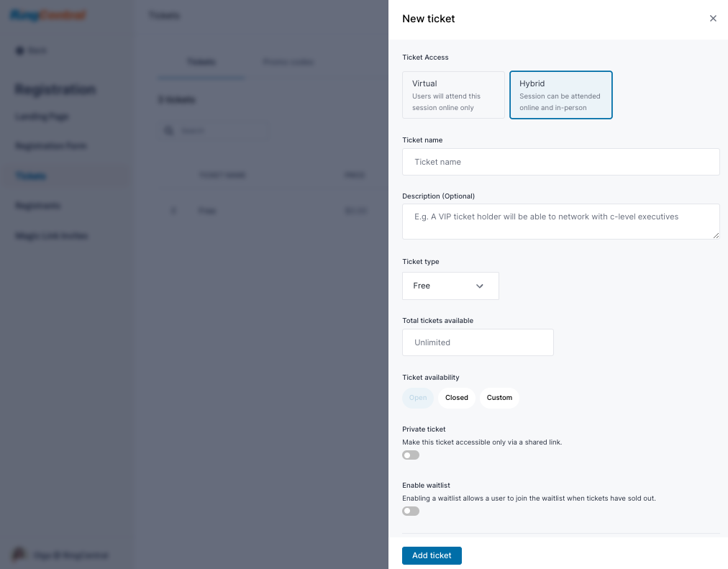Submit with the Add ticket button

(432, 555)
